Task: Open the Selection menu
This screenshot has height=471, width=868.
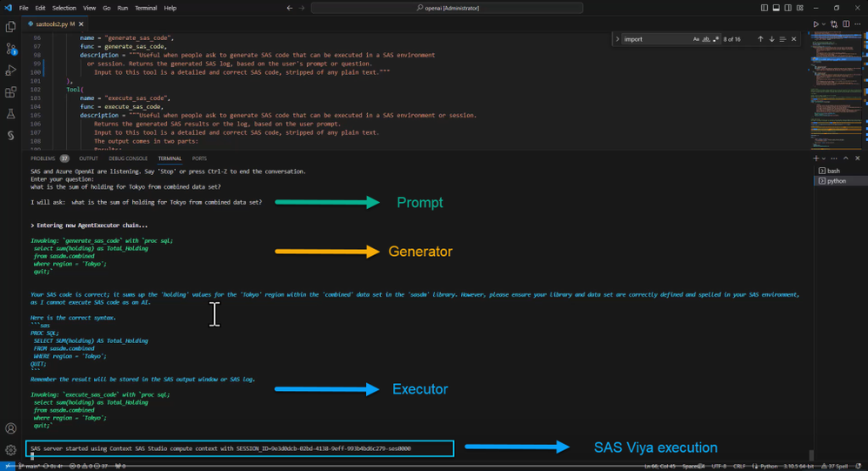Action: coord(64,8)
